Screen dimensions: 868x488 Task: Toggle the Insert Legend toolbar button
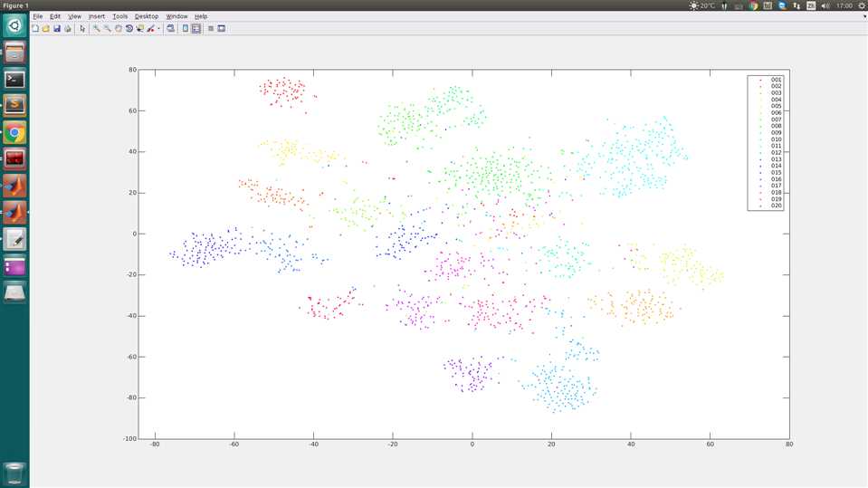click(196, 28)
